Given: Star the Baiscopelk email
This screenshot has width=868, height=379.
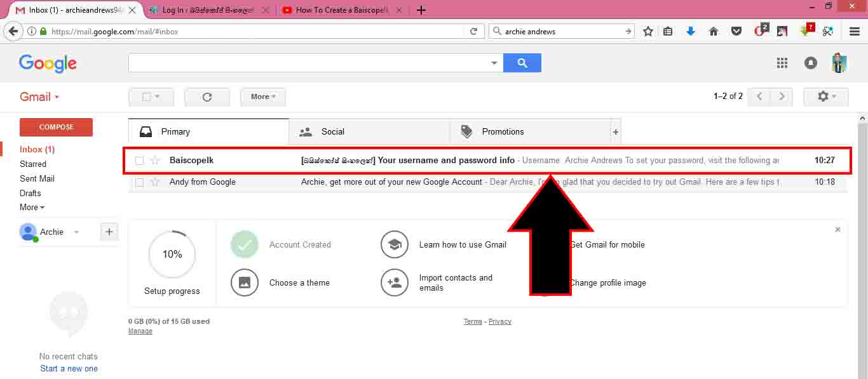Looking at the screenshot, I should tap(155, 161).
